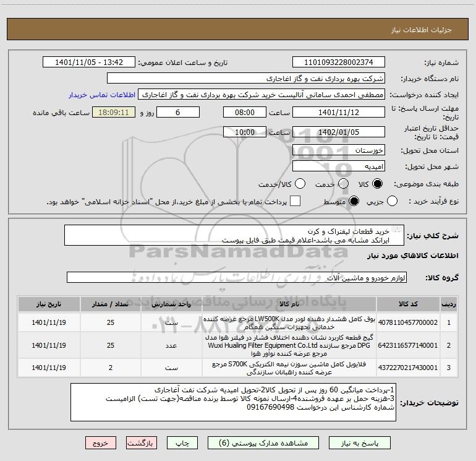Click the validity time field 10:00
Viewport: 476px width, 461px height.
(245, 132)
